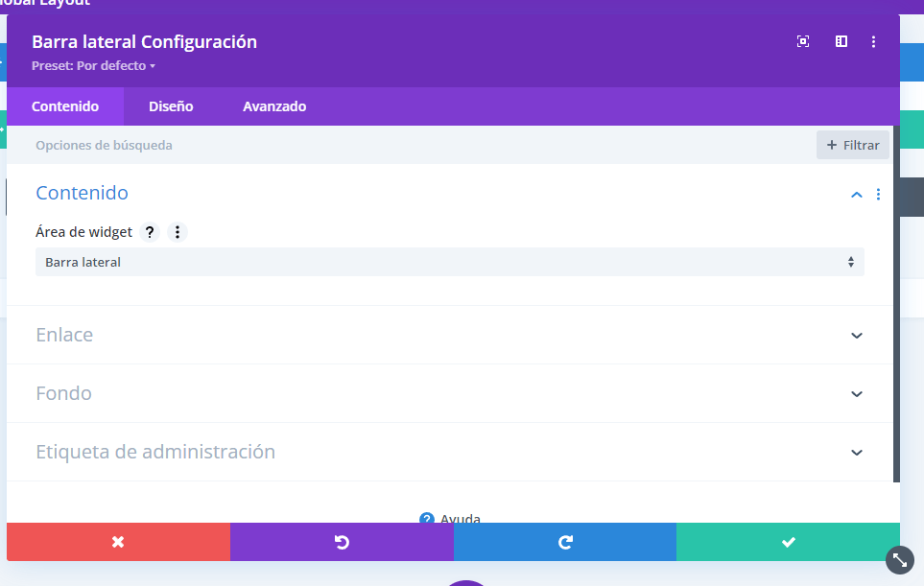Switch to the Diseño tab
This screenshot has width=924, height=586.
pos(171,106)
